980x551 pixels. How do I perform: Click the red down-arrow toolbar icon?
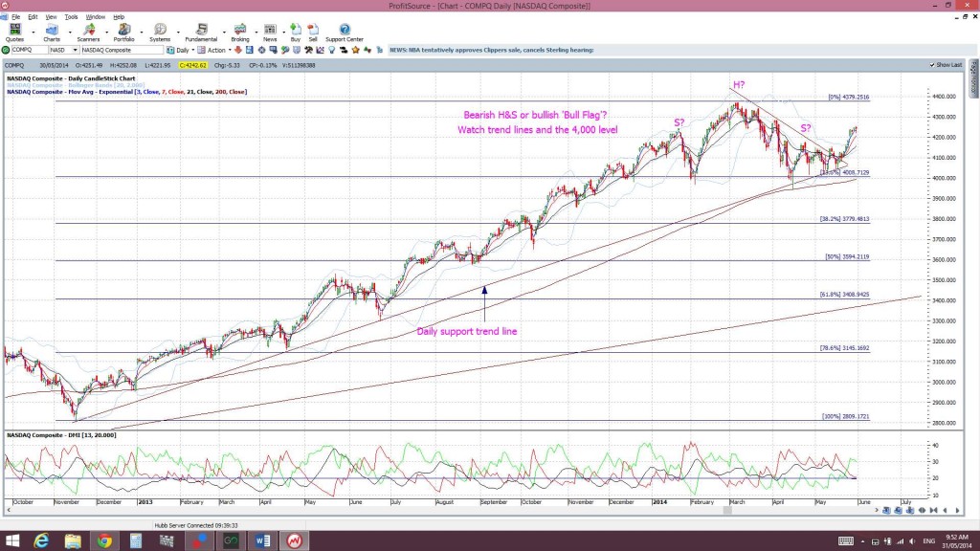pos(238,50)
